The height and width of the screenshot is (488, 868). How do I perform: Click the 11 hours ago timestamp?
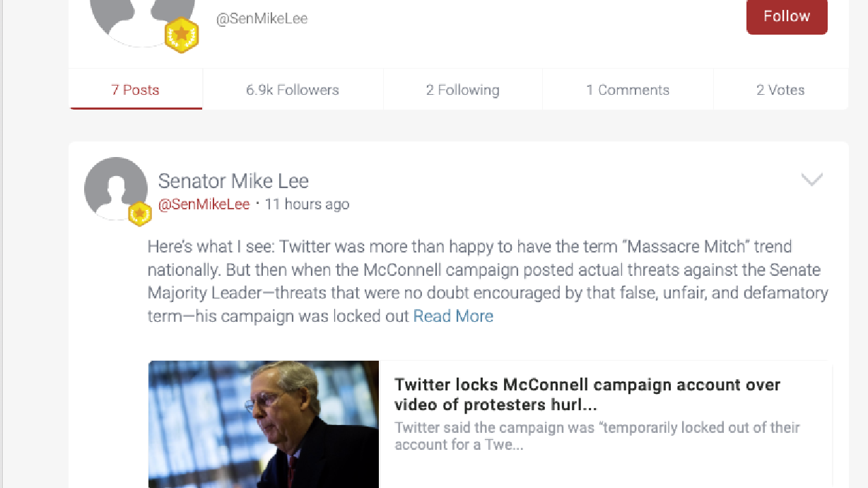[307, 204]
